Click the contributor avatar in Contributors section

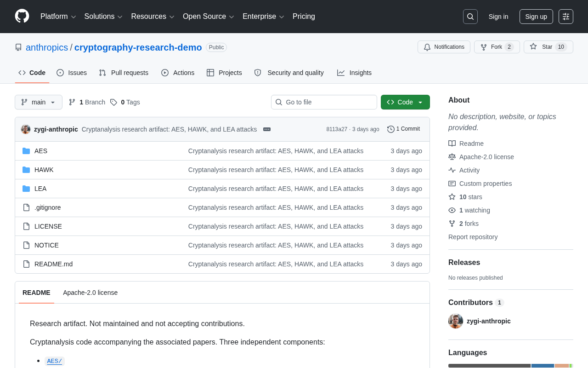456,321
